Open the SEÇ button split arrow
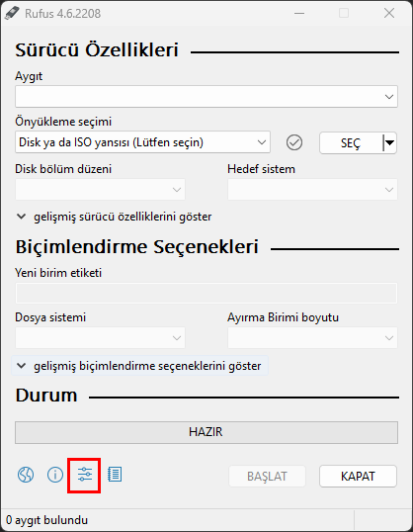 (x=389, y=142)
